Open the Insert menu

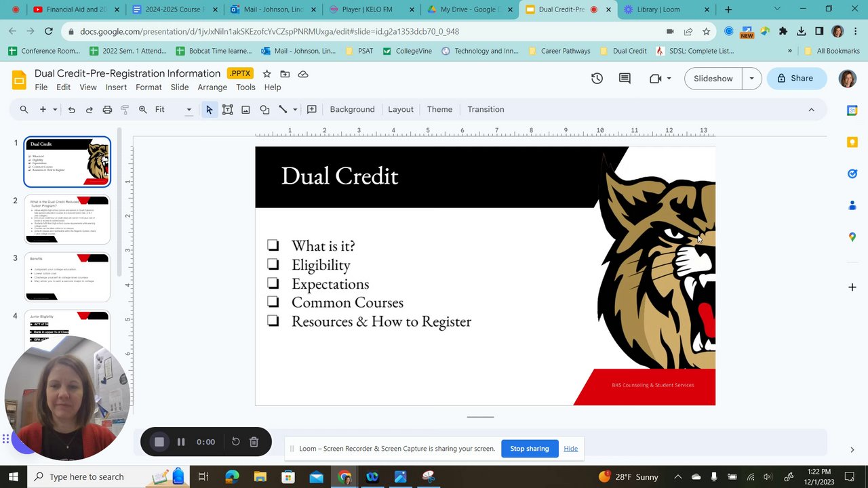coord(116,87)
